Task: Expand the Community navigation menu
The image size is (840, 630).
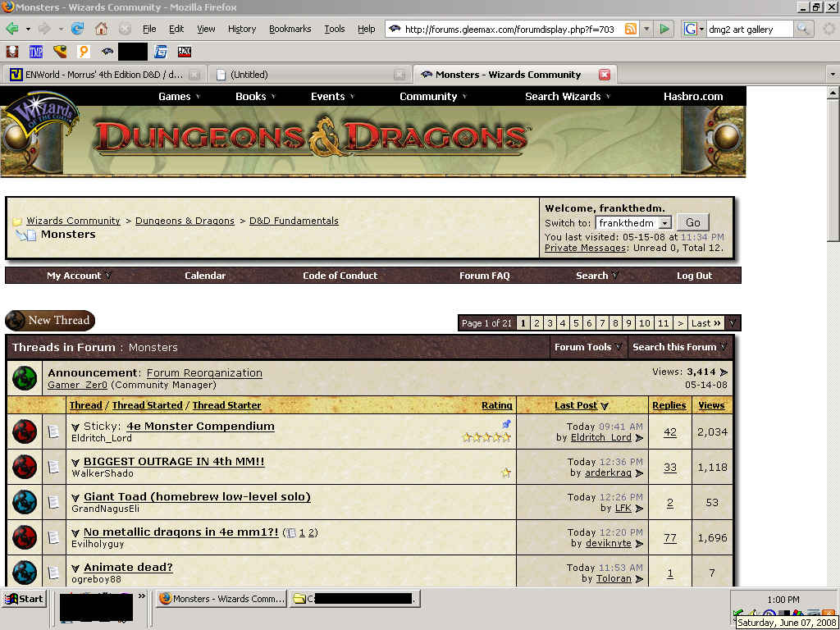Action: coord(433,97)
